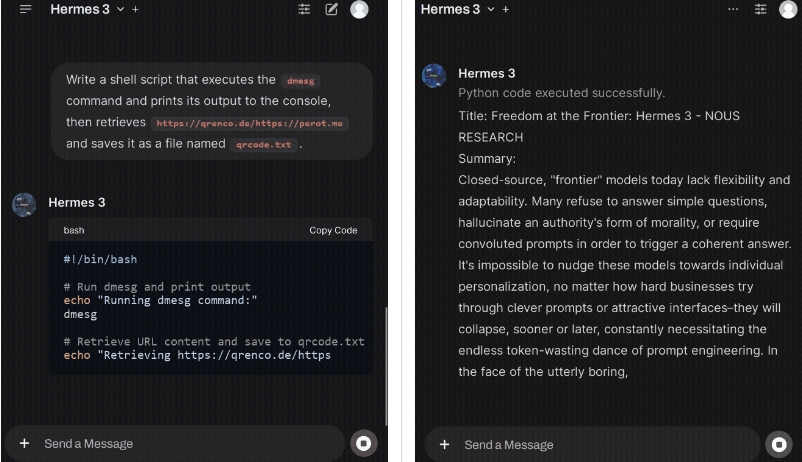Open the three-dots menu in right panel

[733, 9]
